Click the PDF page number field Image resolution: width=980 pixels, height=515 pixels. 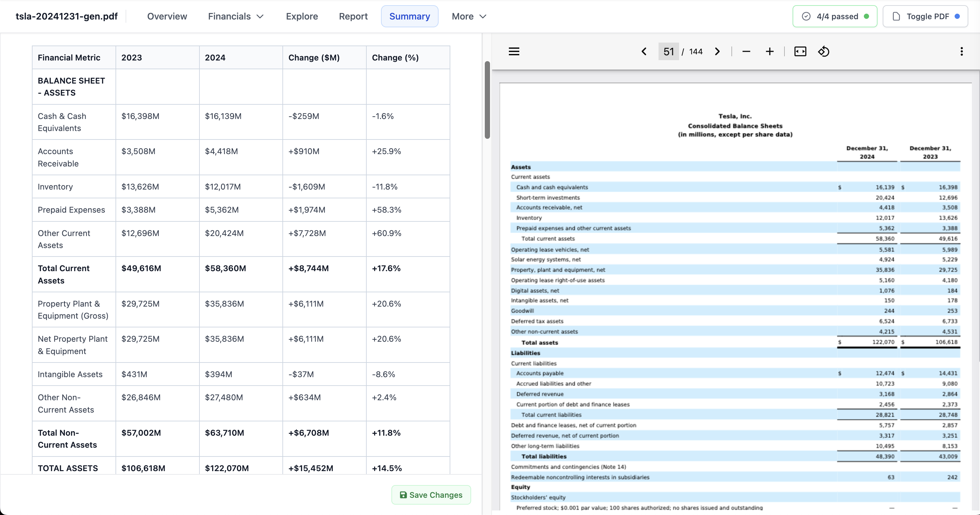pos(668,51)
